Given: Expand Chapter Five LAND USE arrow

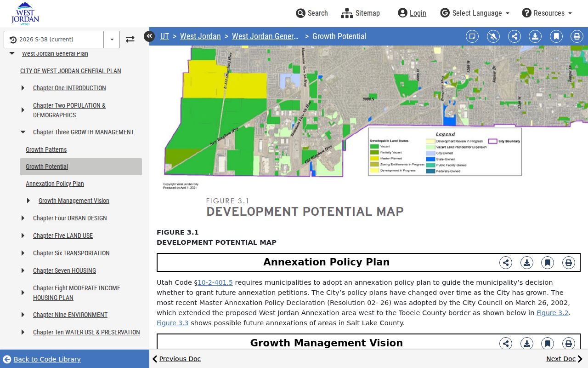Looking at the screenshot, I should 23,236.
